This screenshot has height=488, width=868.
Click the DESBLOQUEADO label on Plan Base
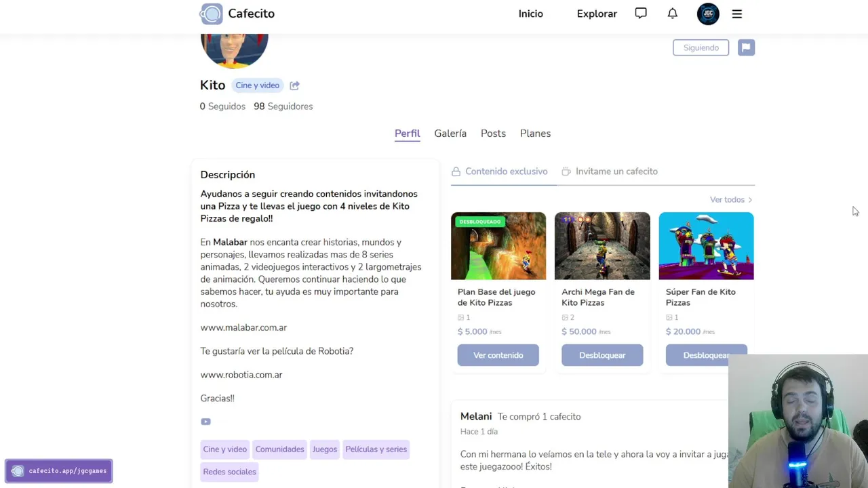tap(480, 222)
